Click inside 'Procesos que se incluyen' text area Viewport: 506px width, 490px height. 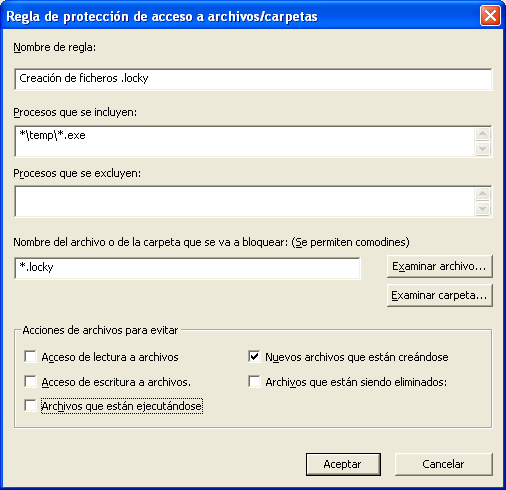tap(245, 141)
